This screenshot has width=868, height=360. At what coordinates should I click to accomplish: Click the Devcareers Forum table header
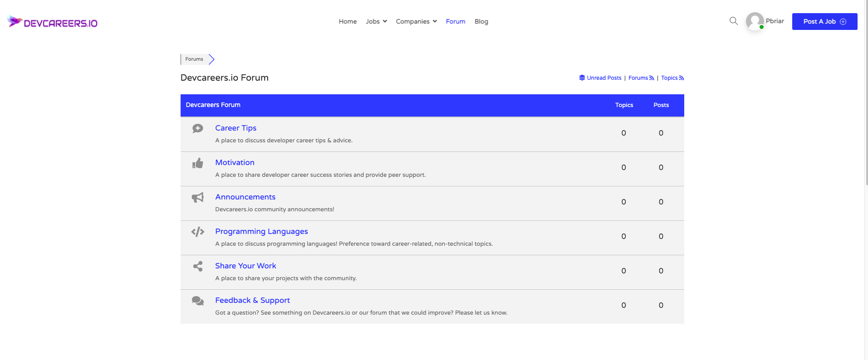point(213,105)
